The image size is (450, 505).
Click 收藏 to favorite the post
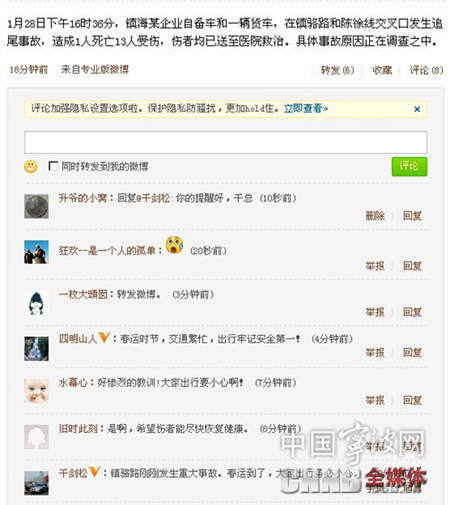[382, 70]
